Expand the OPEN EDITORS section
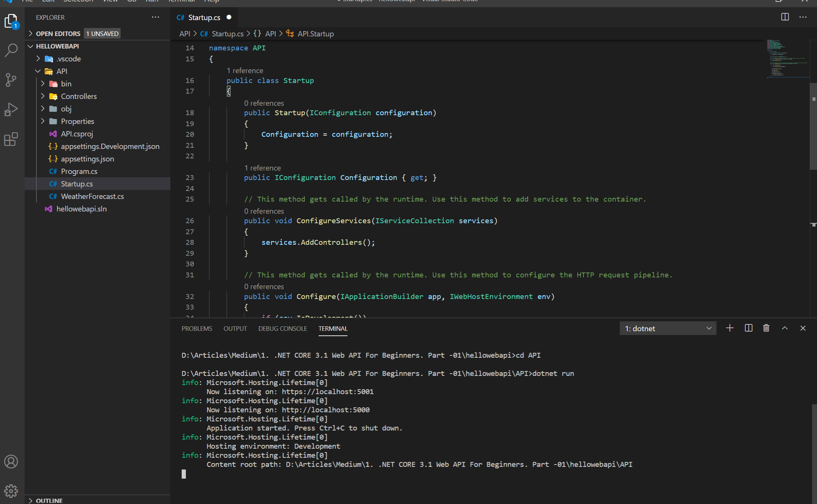The height and width of the screenshot is (504, 817). 30,34
